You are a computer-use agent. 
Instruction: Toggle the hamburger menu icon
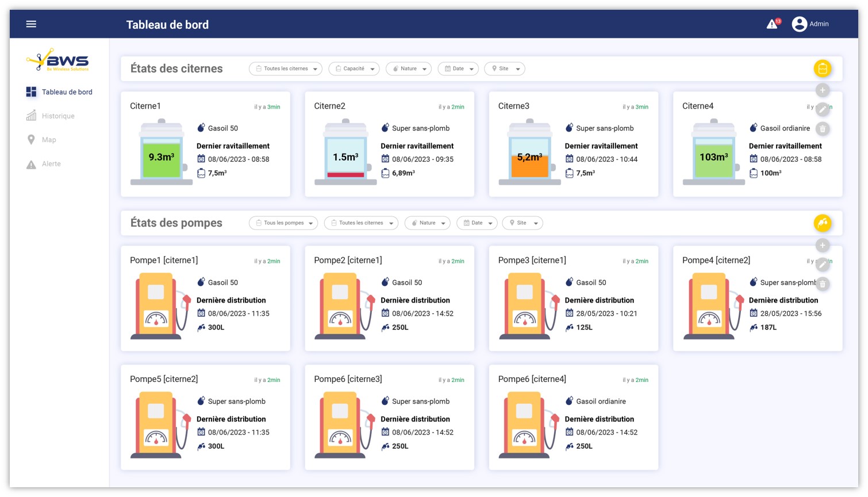tap(31, 24)
